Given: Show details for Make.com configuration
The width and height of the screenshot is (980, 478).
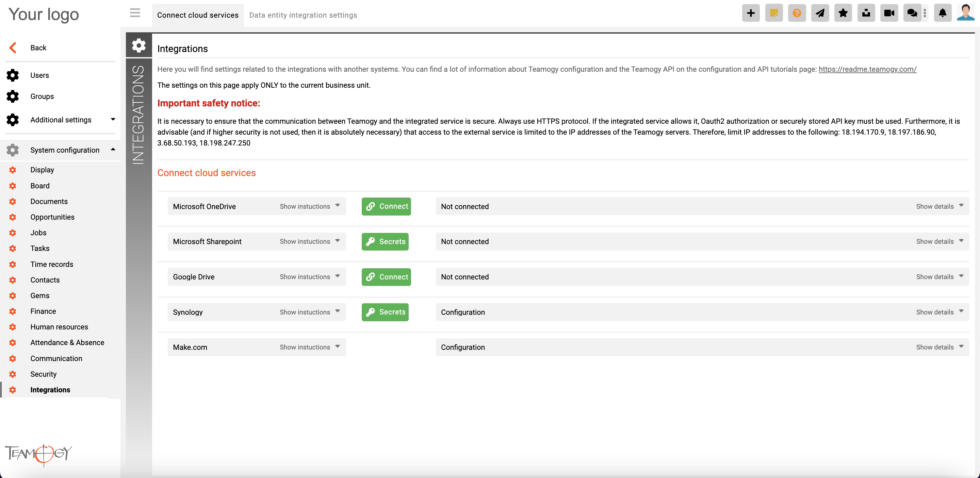Looking at the screenshot, I should [940, 347].
